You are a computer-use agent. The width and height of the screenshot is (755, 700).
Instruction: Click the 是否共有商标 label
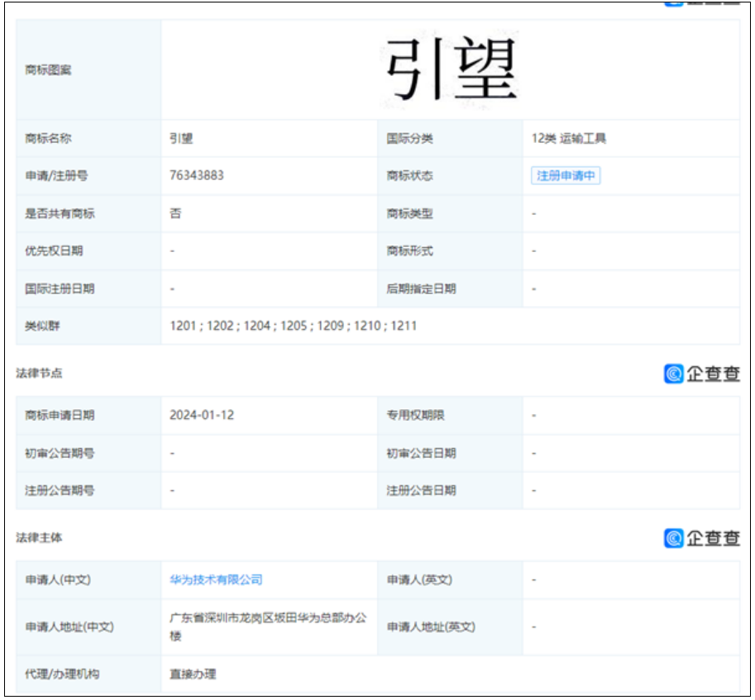coord(60,213)
